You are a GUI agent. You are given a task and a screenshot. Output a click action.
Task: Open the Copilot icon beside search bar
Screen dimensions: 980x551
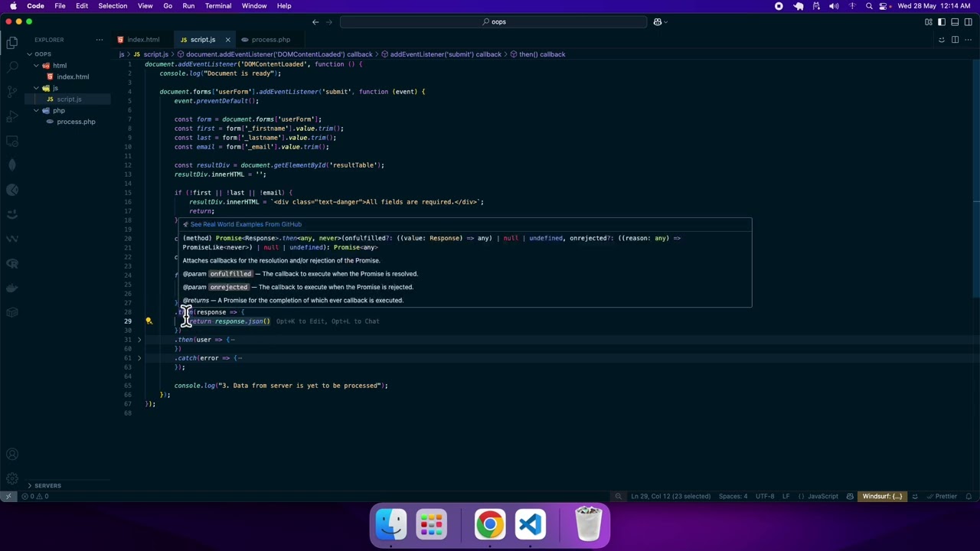coord(658,22)
